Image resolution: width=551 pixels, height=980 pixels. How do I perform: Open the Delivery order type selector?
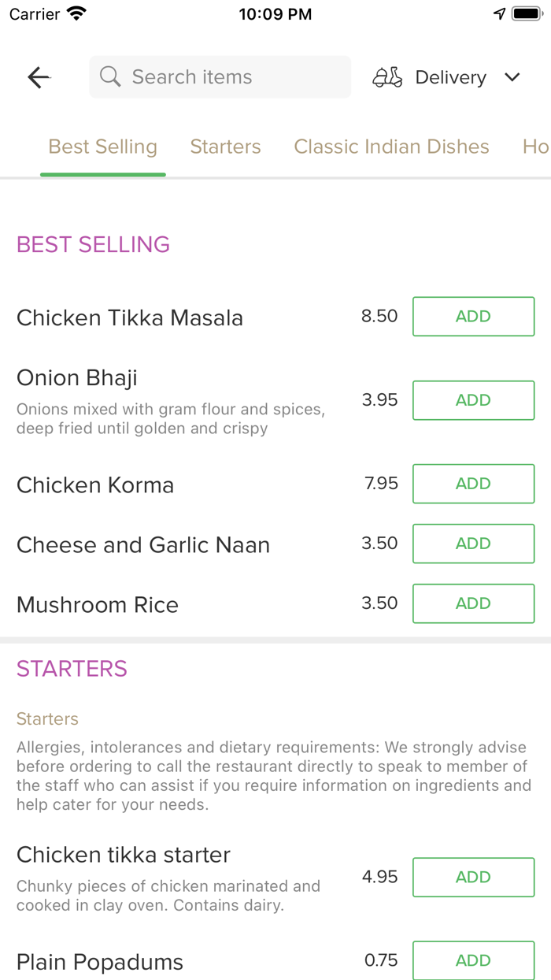450,77
